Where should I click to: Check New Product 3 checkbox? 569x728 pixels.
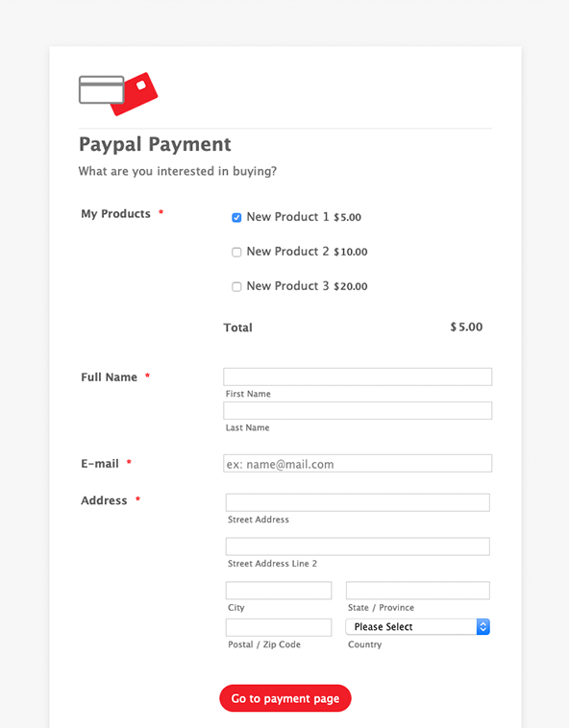click(x=236, y=286)
